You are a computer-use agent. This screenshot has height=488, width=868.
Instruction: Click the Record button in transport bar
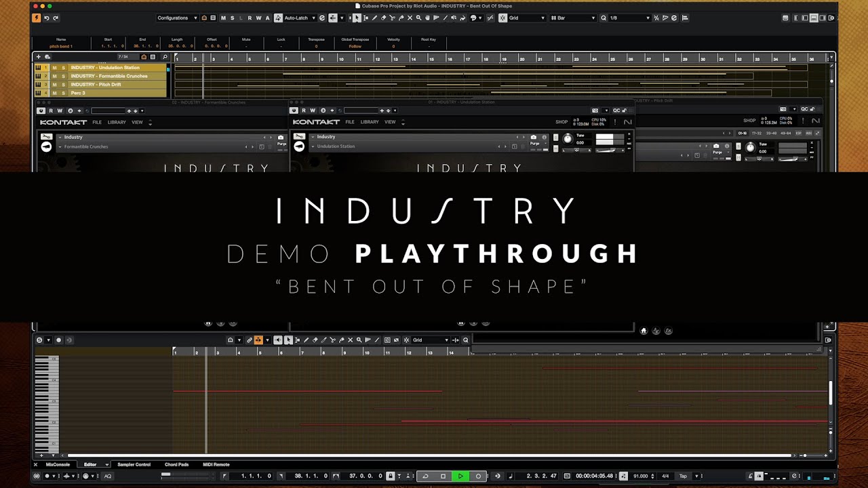(x=478, y=476)
